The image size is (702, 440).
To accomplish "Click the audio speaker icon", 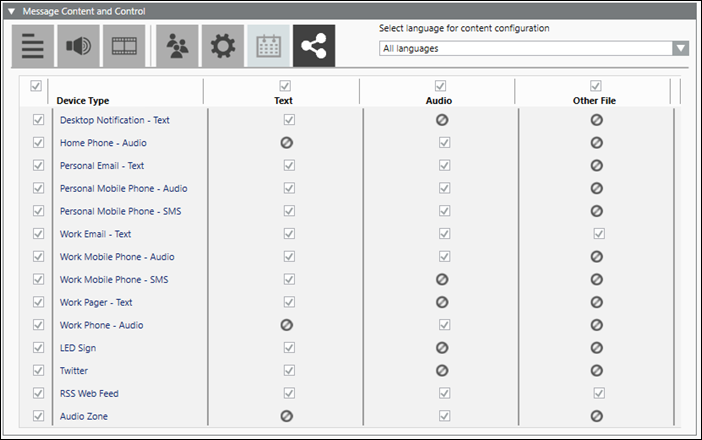I will tap(78, 46).
